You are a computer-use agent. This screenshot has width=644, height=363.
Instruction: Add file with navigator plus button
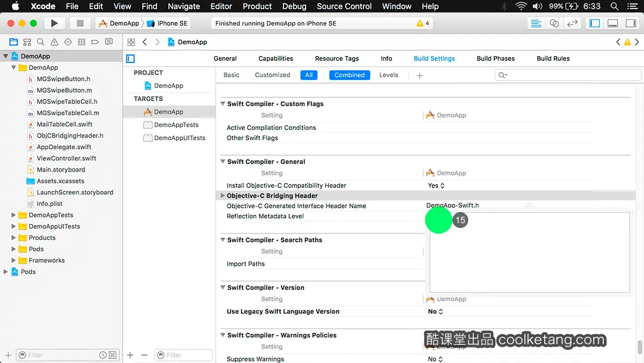[x=8, y=355]
